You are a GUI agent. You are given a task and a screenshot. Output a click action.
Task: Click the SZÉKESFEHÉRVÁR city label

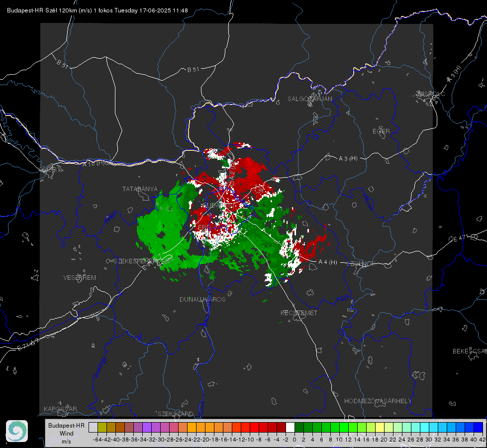(x=142, y=261)
